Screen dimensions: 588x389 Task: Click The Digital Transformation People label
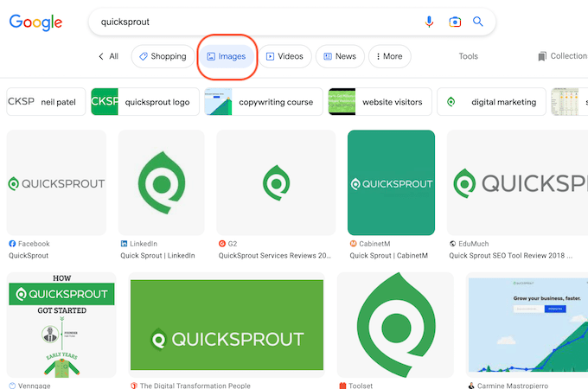(x=195, y=386)
